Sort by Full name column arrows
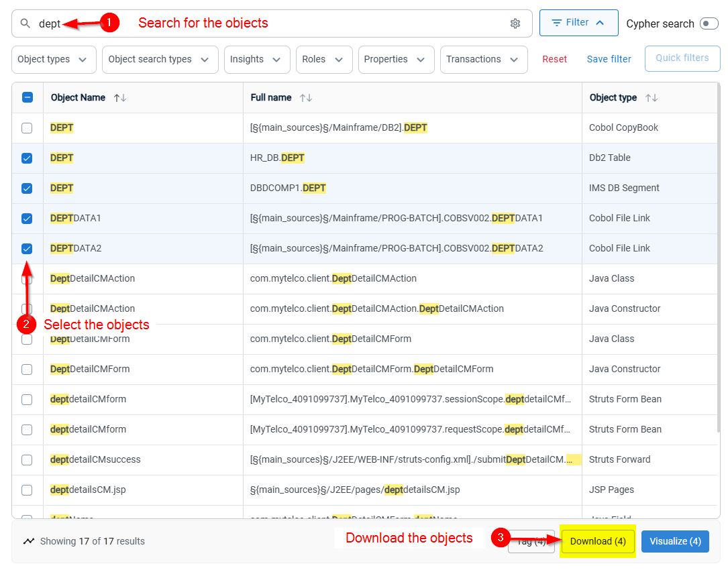Screen dimensions: 728x570 click(x=305, y=98)
